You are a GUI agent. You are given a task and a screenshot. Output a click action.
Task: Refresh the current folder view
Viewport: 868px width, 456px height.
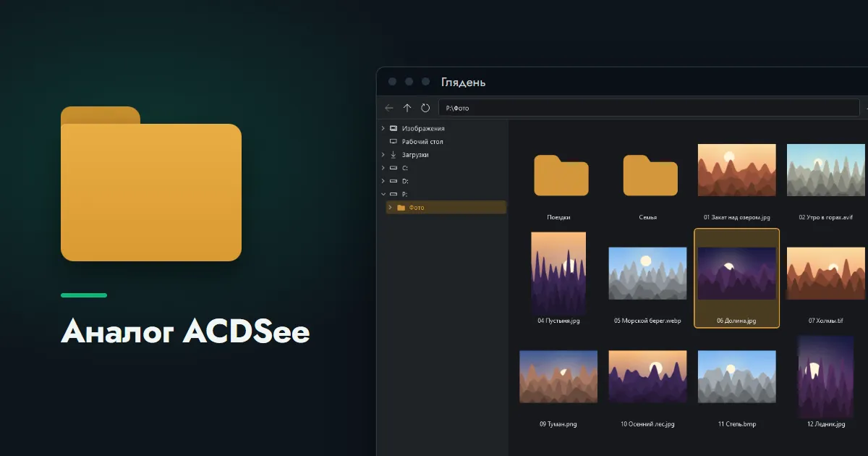[425, 108]
